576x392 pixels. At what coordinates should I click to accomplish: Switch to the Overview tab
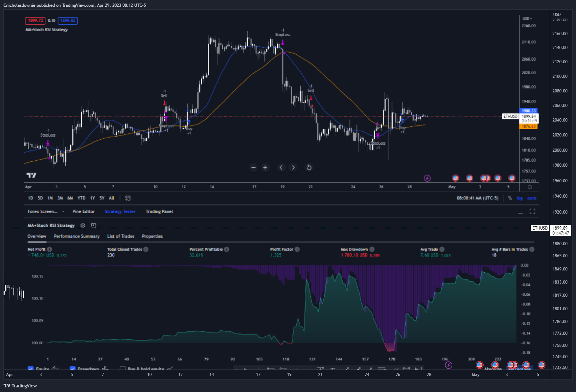click(37, 236)
